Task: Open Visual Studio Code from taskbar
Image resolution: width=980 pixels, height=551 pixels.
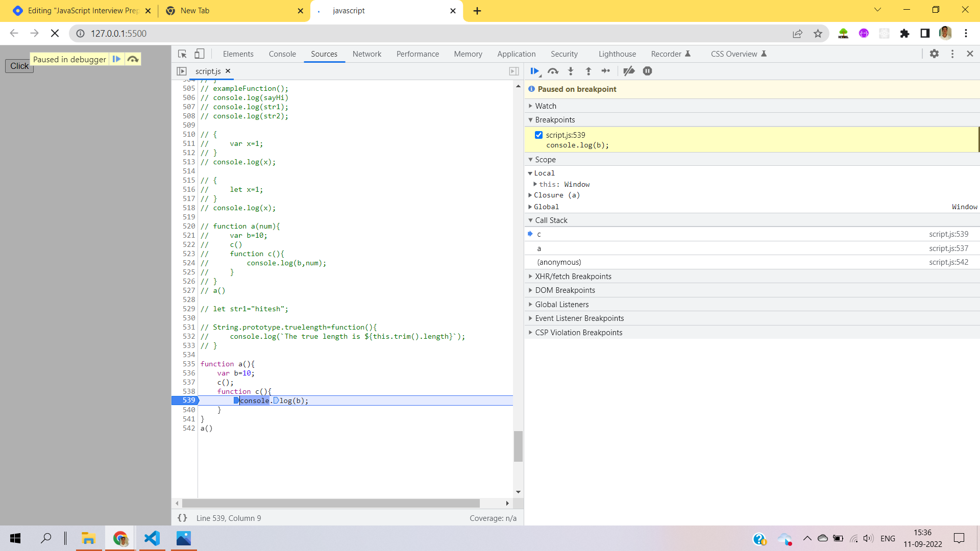Action: (x=152, y=538)
